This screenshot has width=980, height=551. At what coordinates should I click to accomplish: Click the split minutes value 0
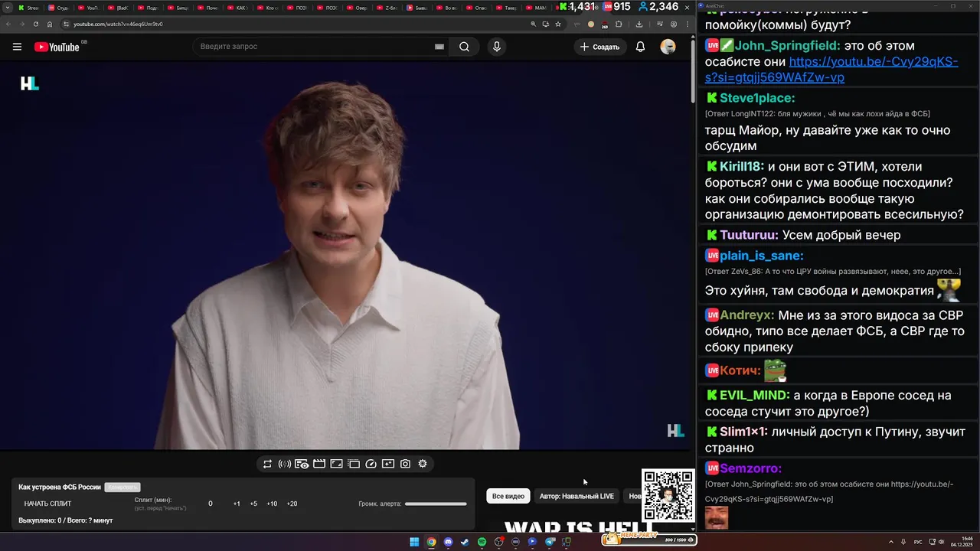point(211,504)
